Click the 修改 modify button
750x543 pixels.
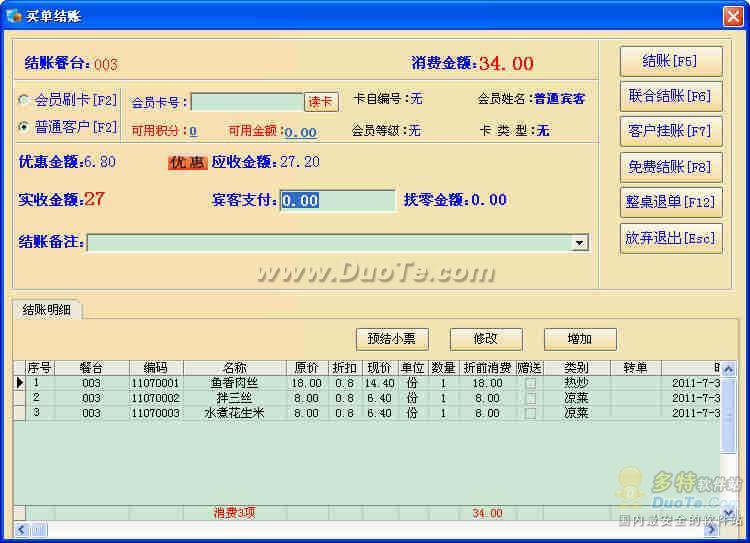click(x=486, y=339)
